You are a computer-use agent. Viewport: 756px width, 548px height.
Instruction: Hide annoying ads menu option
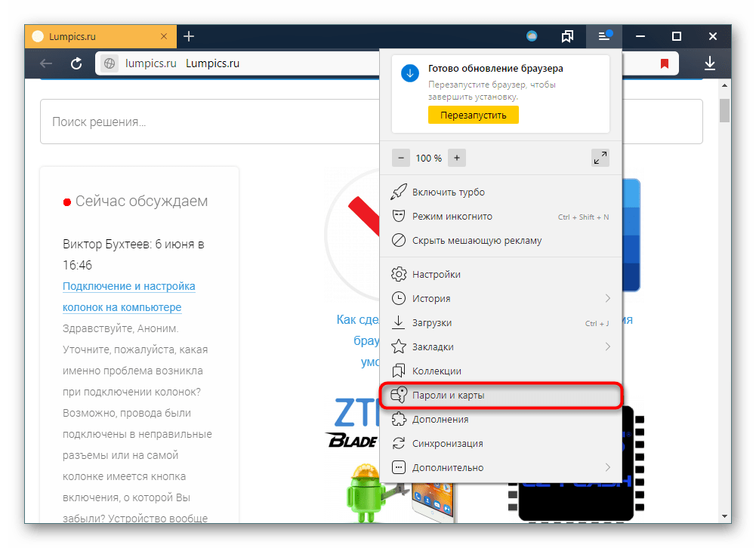pos(477,241)
